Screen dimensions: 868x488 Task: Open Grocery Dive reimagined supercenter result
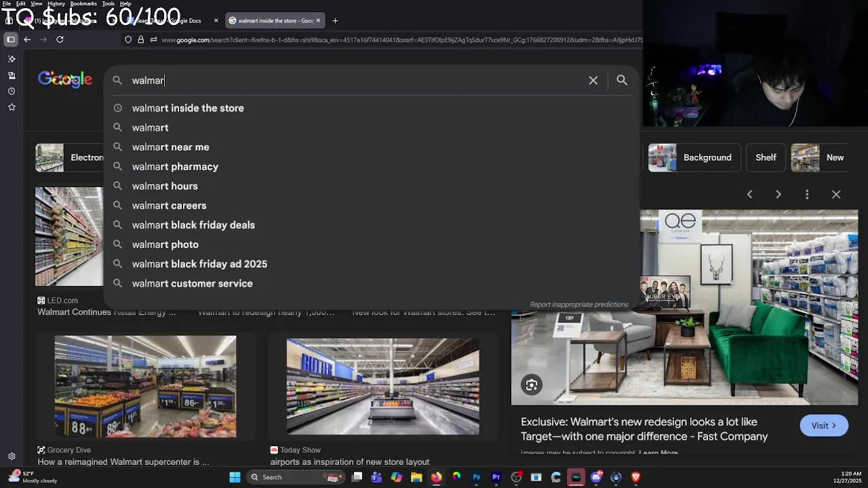123,462
